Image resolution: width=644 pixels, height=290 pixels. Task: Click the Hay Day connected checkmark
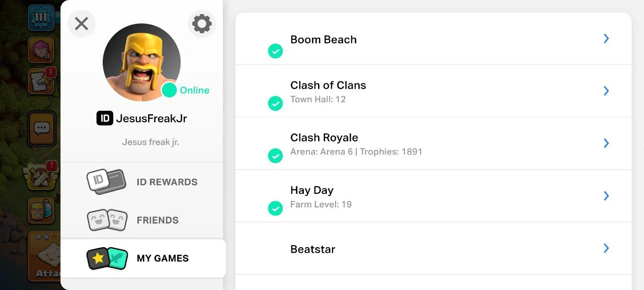click(x=275, y=208)
